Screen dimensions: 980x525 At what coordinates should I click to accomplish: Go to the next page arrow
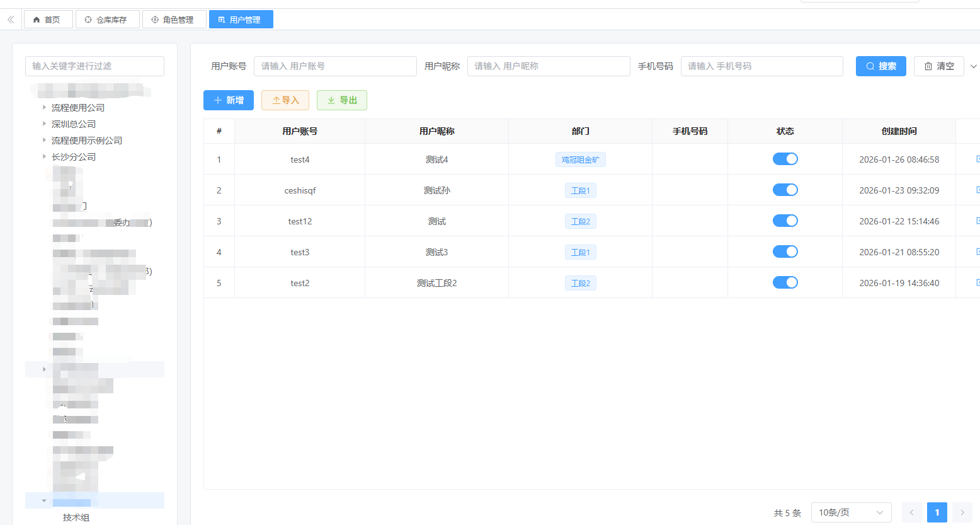(x=962, y=512)
